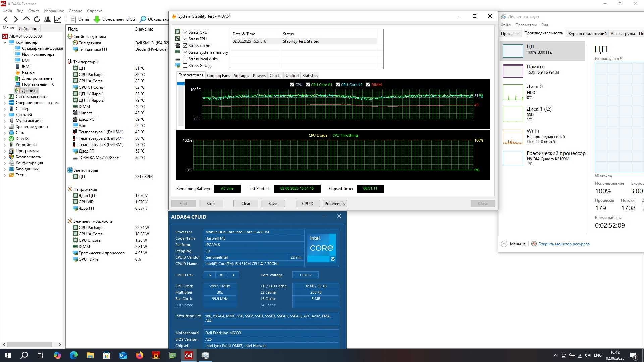Open Task View from the taskbar
Screen dimensions: 644x362
point(40,355)
